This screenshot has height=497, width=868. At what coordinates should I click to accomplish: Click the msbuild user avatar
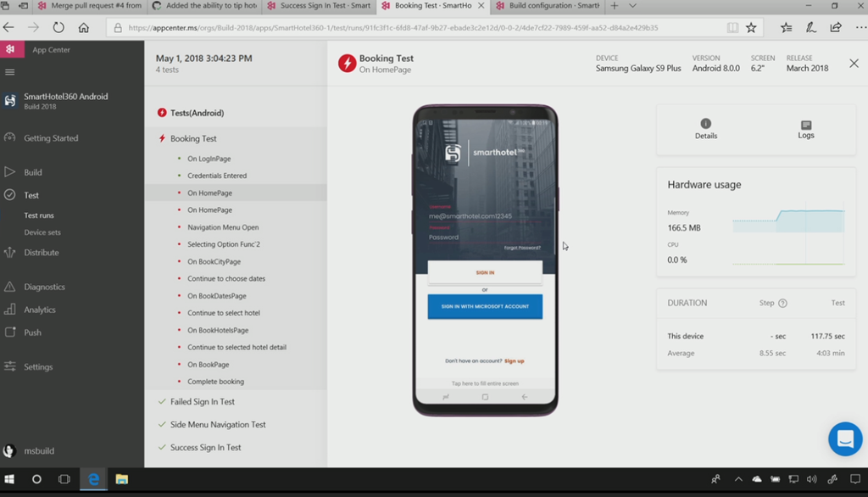coord(8,451)
